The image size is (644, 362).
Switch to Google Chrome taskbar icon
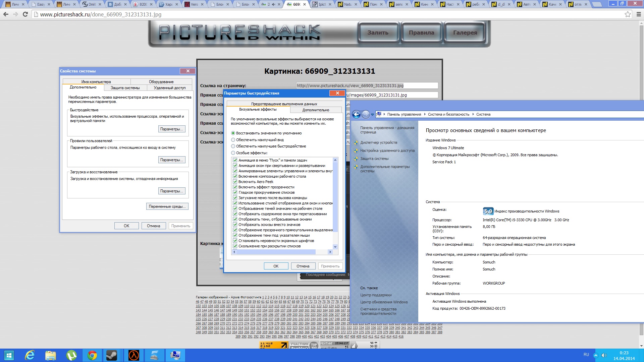pos(92,355)
